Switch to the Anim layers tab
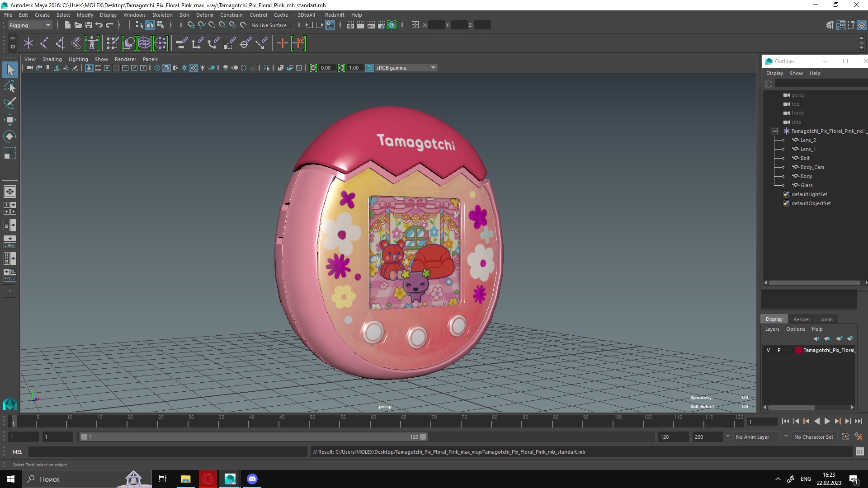868x488 pixels. pos(826,319)
